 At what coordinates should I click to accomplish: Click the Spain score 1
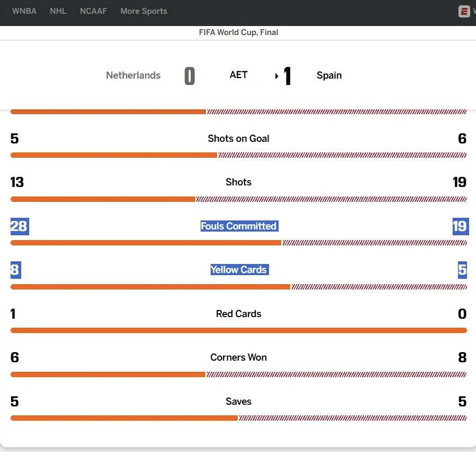[x=287, y=75]
